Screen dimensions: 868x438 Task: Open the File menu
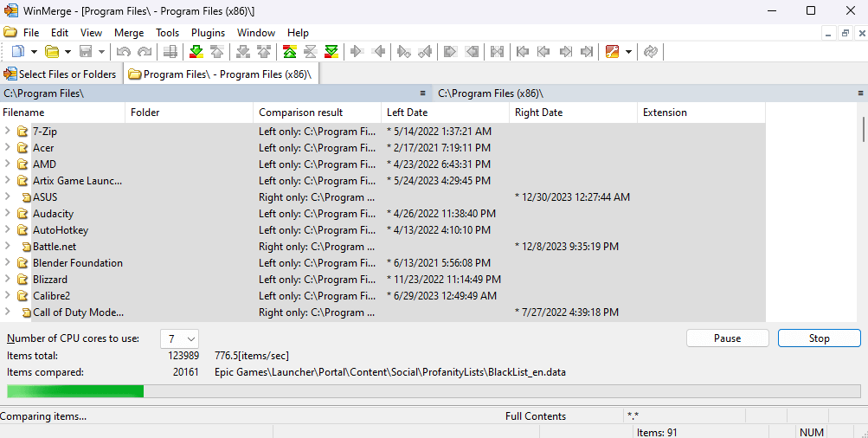30,33
